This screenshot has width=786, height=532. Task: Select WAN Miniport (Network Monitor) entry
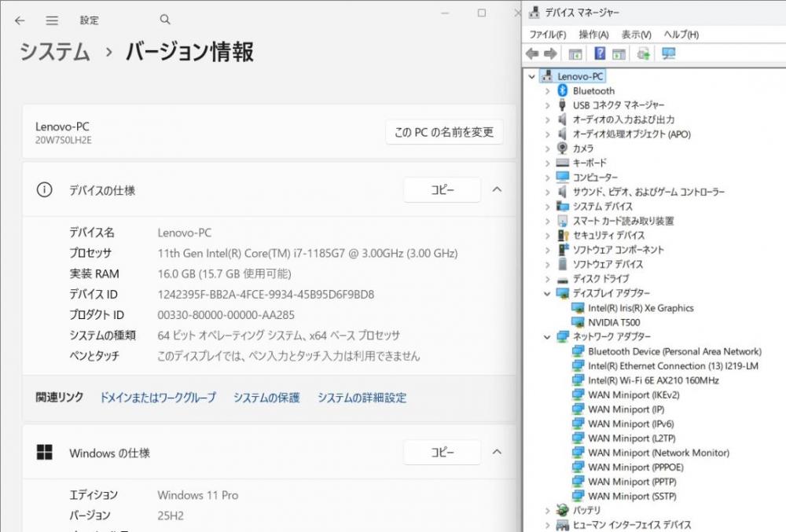pos(659,453)
